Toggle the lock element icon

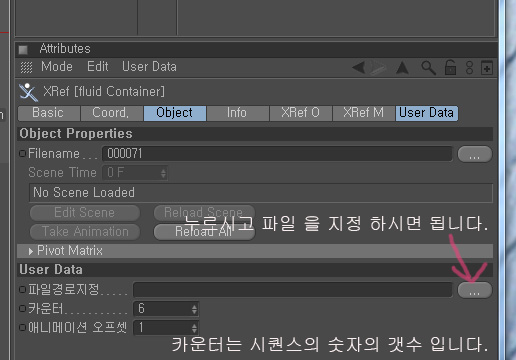[450, 67]
